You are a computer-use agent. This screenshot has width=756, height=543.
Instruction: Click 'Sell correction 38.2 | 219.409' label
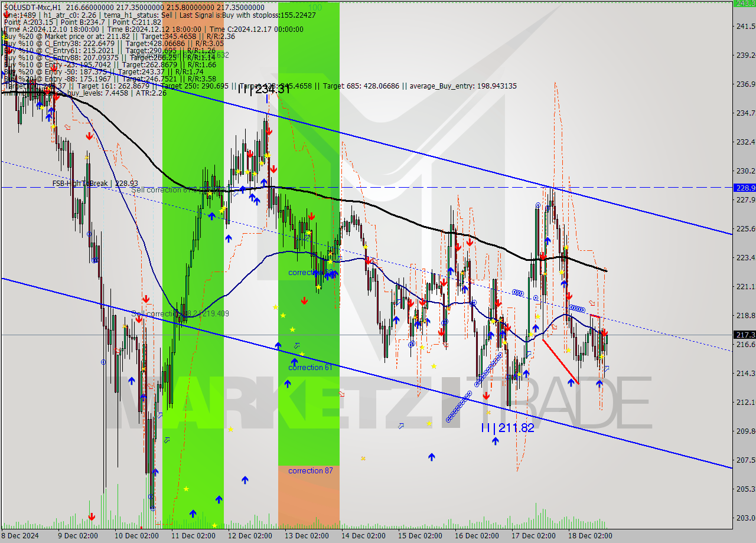pos(180,313)
